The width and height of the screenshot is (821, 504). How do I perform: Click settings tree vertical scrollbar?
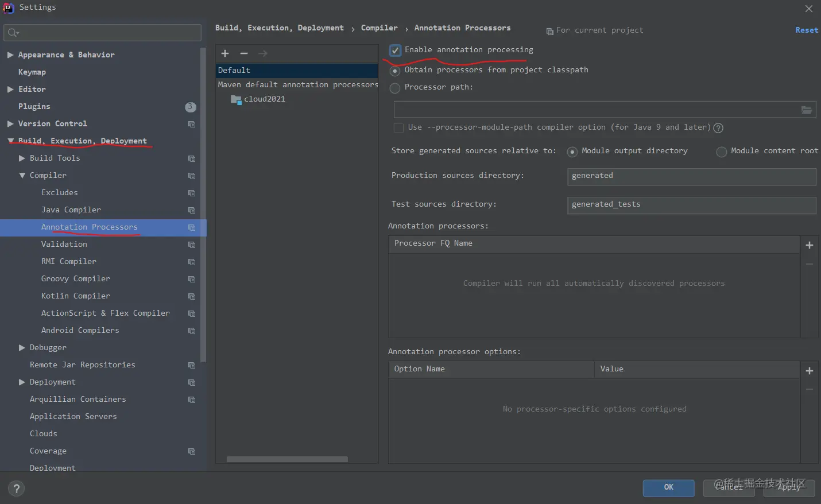coord(203,204)
